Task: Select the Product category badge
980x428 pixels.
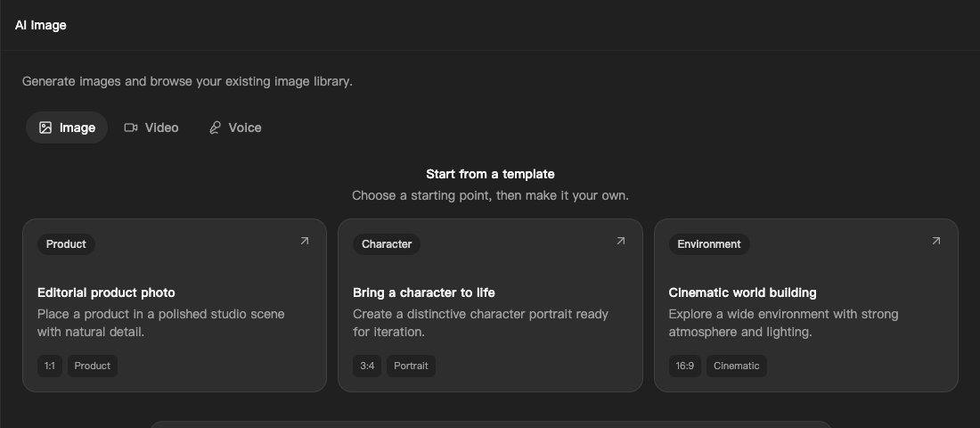Action: pyautogui.click(x=66, y=244)
